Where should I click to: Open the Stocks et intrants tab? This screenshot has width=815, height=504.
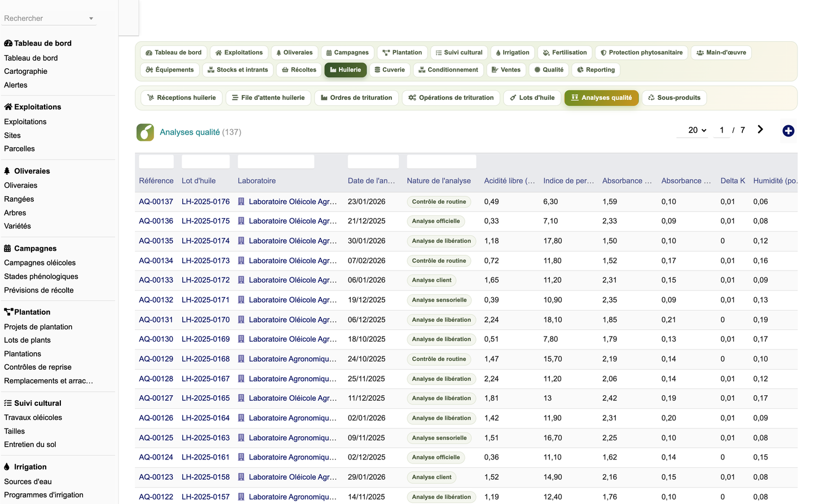pos(238,70)
